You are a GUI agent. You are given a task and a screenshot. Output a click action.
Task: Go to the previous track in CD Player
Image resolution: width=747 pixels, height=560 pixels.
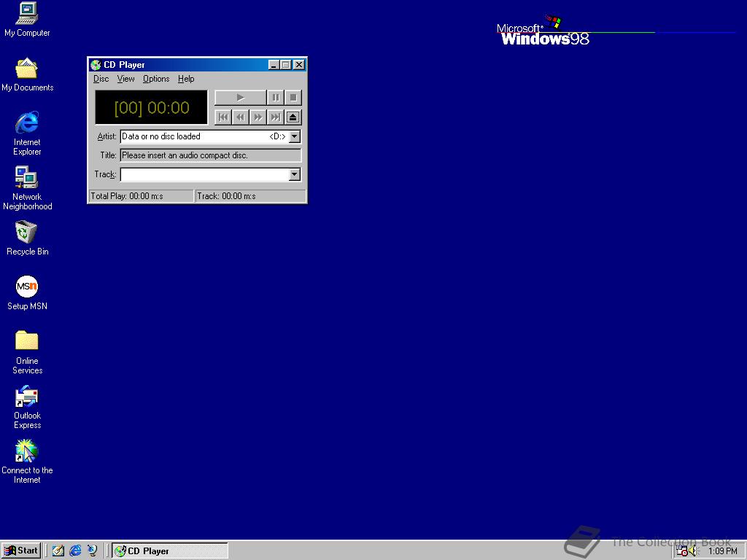pos(223,117)
